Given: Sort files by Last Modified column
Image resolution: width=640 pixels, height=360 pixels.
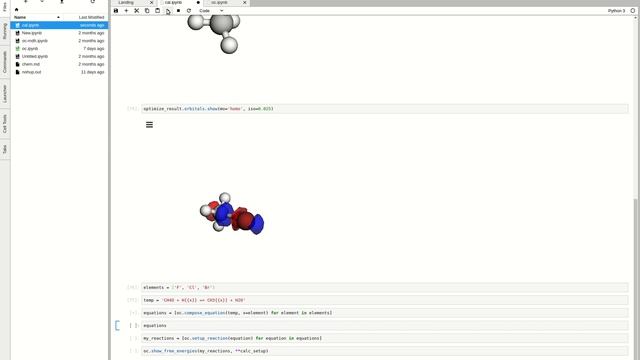Looking at the screenshot, I should tap(91, 17).
